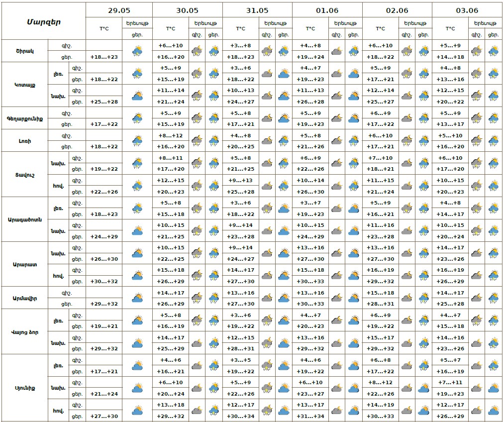The width and height of the screenshot is (504, 422).
Task: Click Լոռի night weather icon for 30.05
Action: (197, 141)
